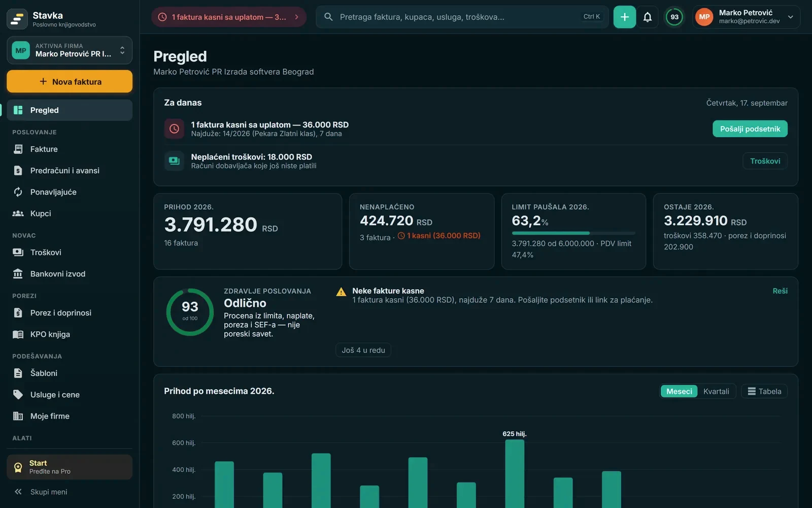Screen dimensions: 812x508
Task: Click the Nova faktura button
Action: (x=70, y=81)
